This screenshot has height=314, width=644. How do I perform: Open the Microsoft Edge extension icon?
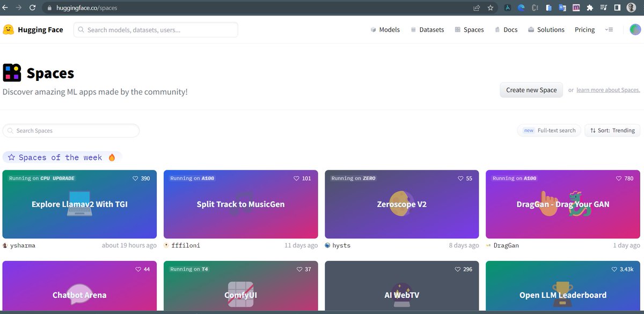click(x=521, y=8)
